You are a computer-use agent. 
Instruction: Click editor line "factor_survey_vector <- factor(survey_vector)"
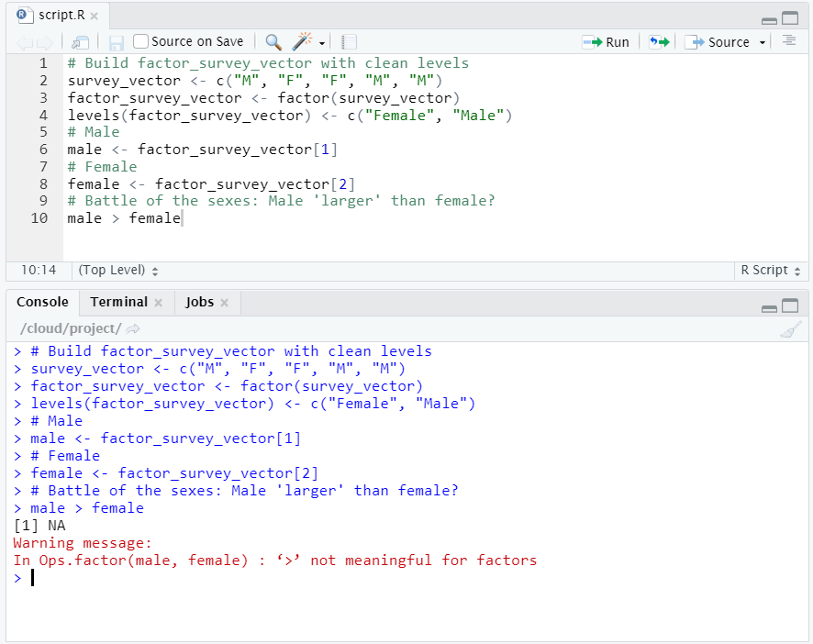pyautogui.click(x=263, y=98)
